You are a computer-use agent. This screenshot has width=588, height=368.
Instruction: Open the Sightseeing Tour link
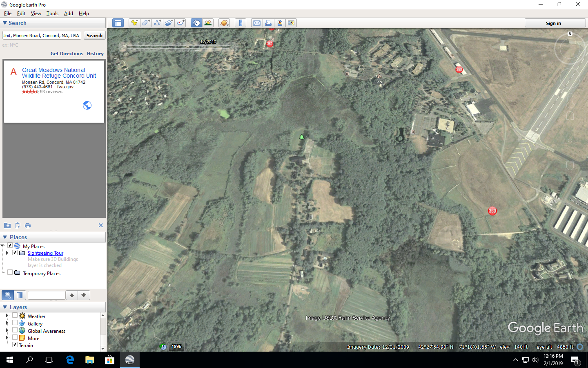pyautogui.click(x=45, y=253)
